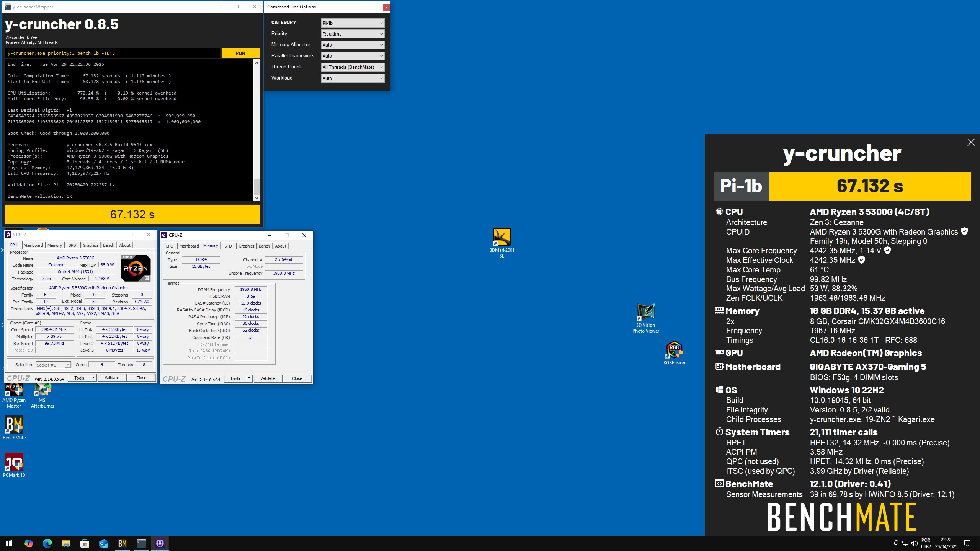Switch to CPU-Z in the taskbar
980x551 pixels.
[160, 543]
